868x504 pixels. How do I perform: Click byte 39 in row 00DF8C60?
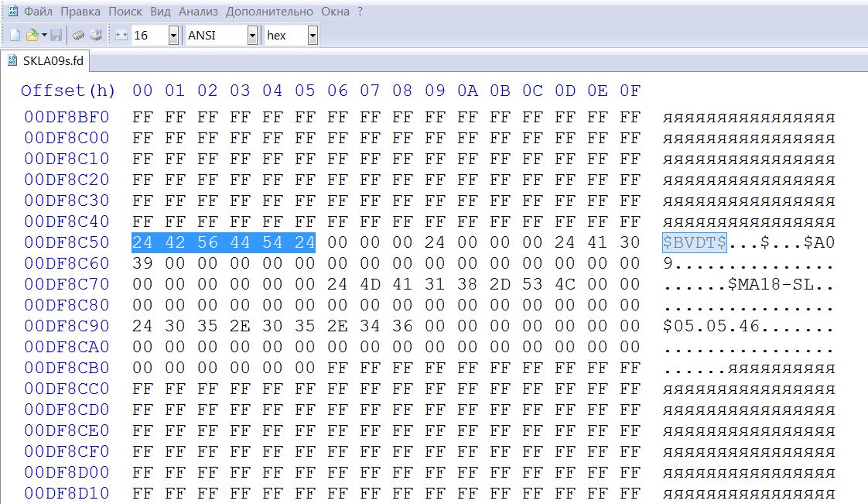click(142, 264)
